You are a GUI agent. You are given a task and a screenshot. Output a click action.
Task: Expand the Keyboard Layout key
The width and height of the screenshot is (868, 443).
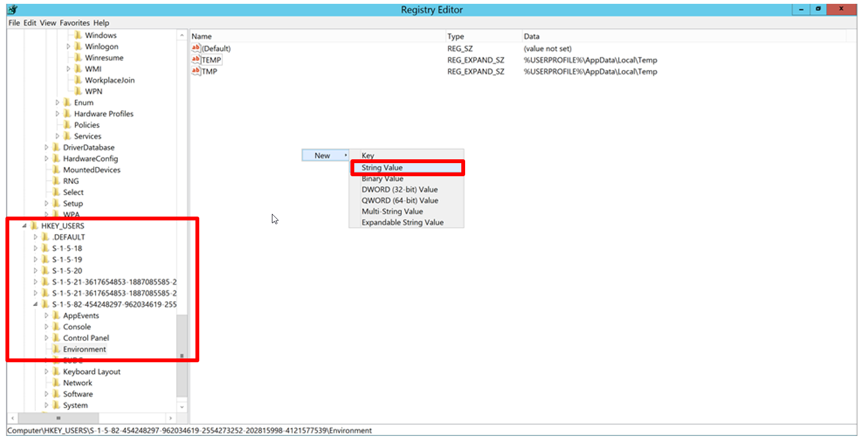tap(46, 372)
